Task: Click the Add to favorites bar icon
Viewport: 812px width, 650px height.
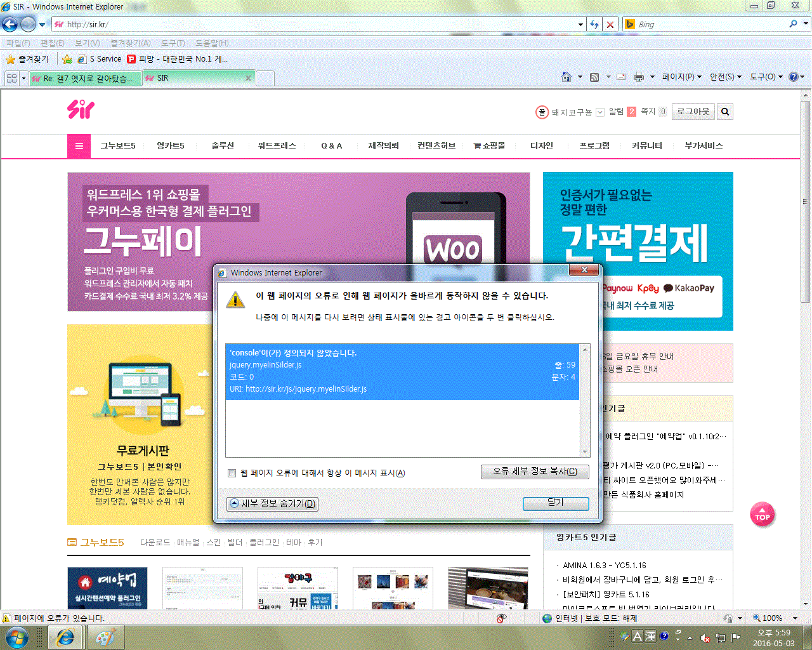Action: [x=67, y=59]
